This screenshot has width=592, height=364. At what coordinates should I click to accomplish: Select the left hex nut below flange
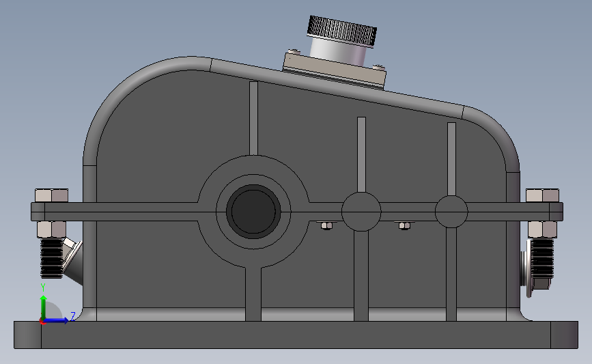coord(52,229)
